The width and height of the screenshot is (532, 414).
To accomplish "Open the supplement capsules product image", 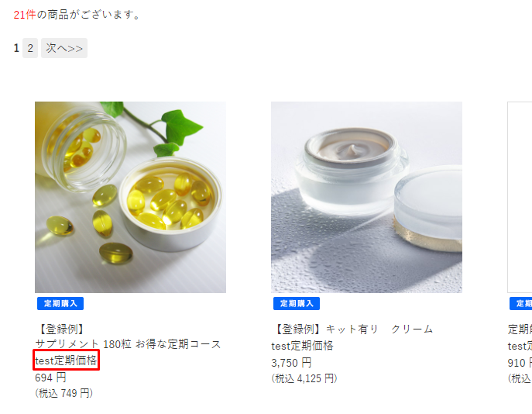I will [130, 197].
